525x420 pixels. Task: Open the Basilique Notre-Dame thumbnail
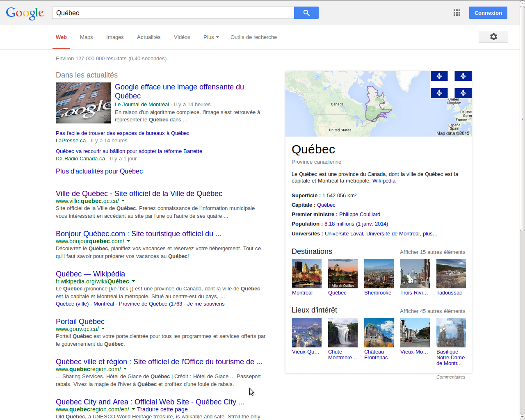click(x=451, y=333)
